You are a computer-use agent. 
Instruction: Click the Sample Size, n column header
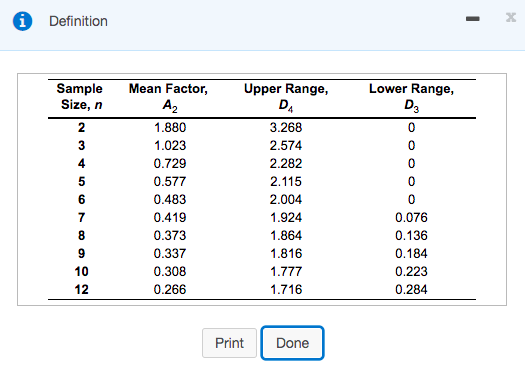tap(80, 96)
